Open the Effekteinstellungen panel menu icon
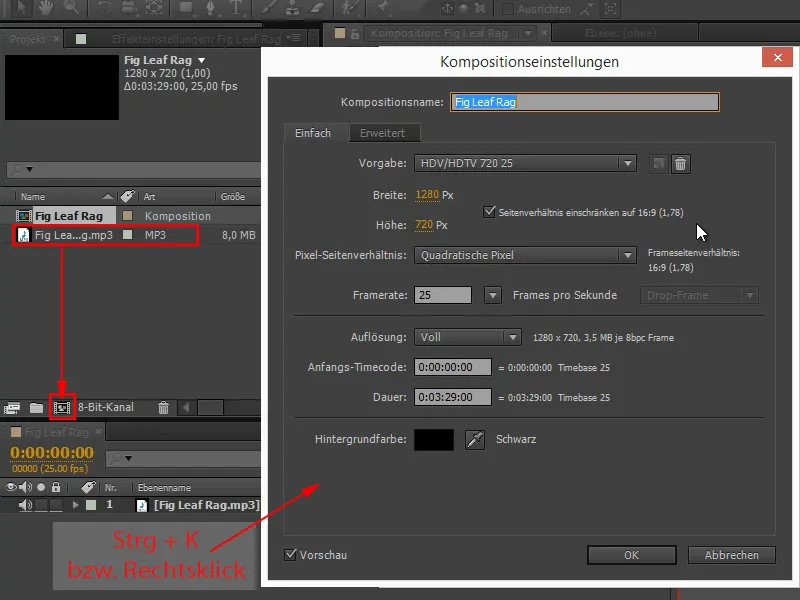800x600 pixels. [x=293, y=38]
